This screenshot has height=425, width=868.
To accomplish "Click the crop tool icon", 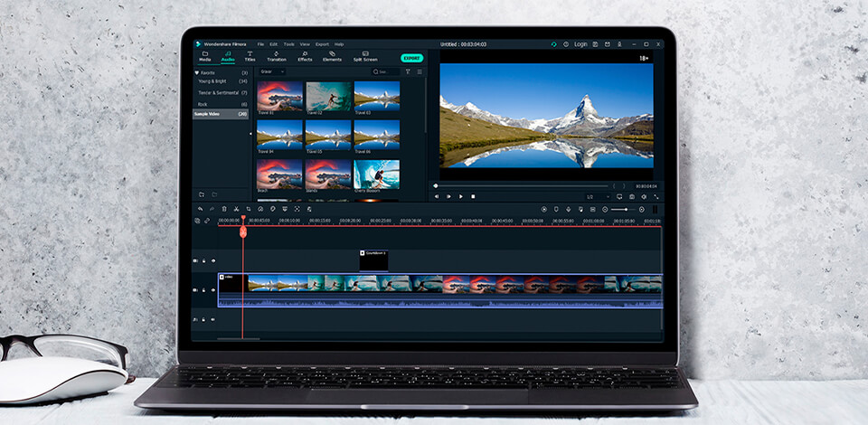I will [x=249, y=209].
